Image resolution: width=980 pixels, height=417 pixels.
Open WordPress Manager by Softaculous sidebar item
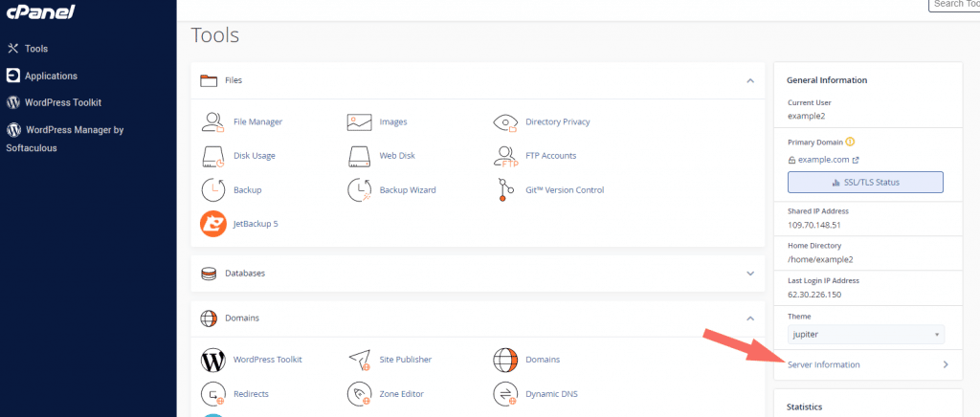(65, 139)
